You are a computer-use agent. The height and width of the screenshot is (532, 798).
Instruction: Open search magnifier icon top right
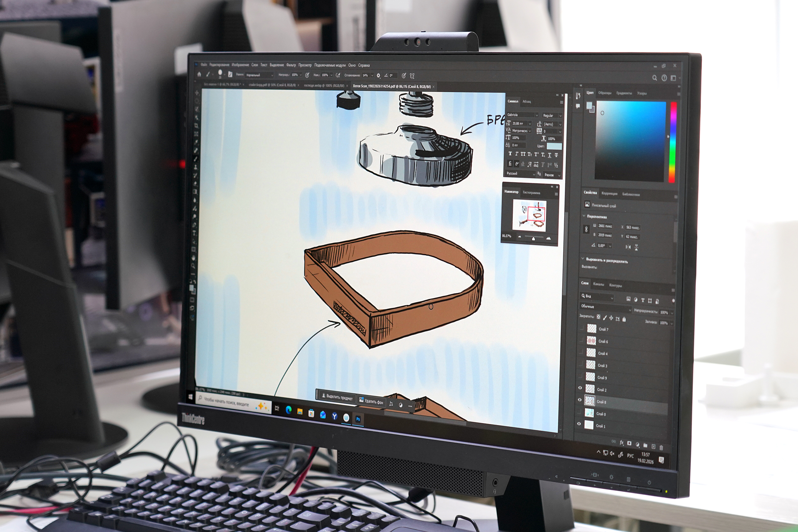click(x=654, y=78)
